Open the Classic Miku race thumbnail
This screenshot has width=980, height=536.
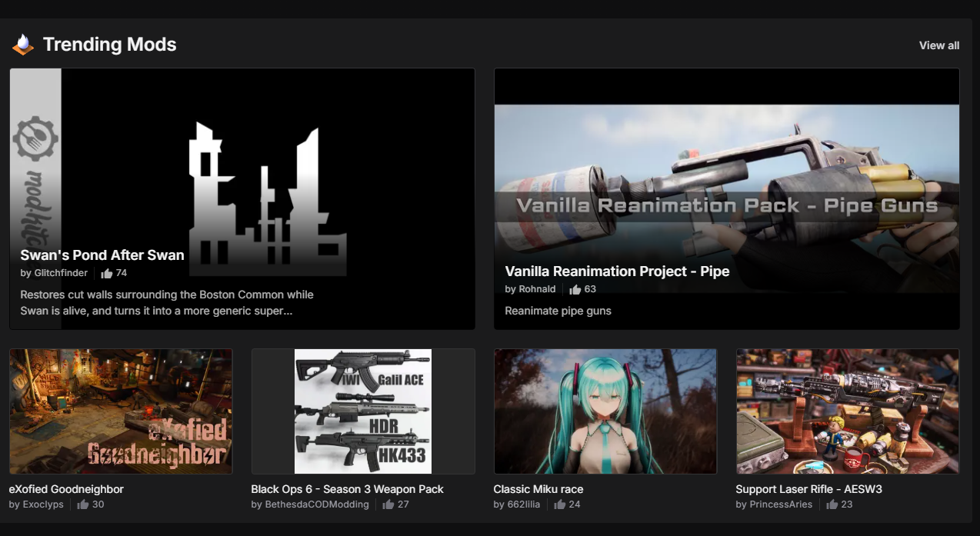pyautogui.click(x=605, y=411)
